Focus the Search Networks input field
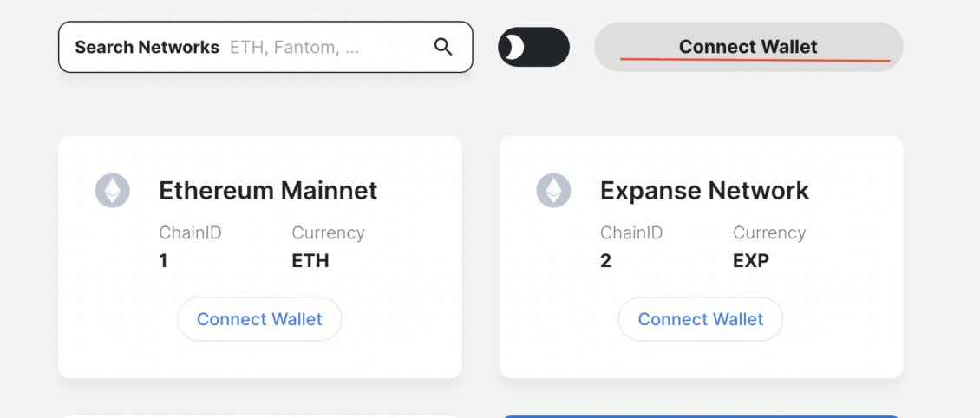This screenshot has height=418, width=980. (325, 47)
